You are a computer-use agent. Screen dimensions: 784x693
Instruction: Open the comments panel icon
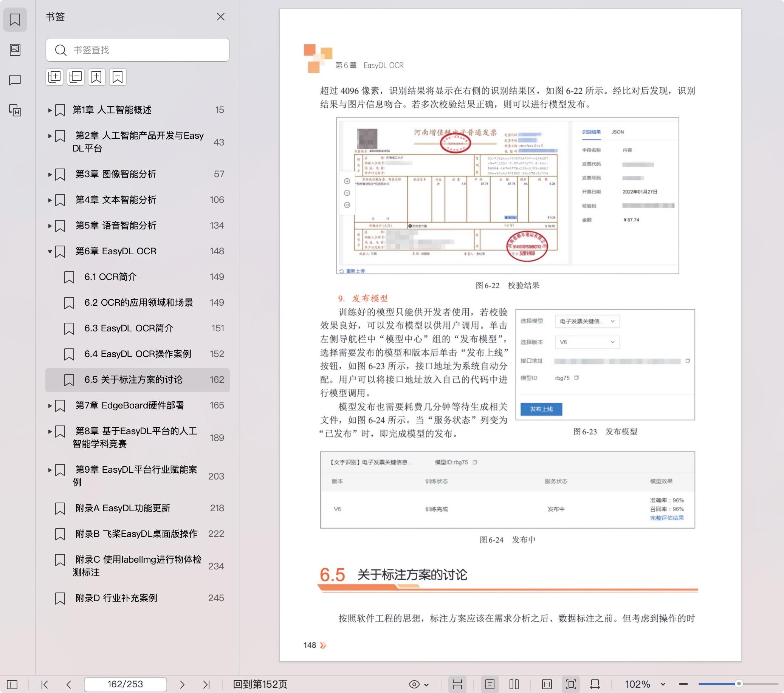click(15, 80)
